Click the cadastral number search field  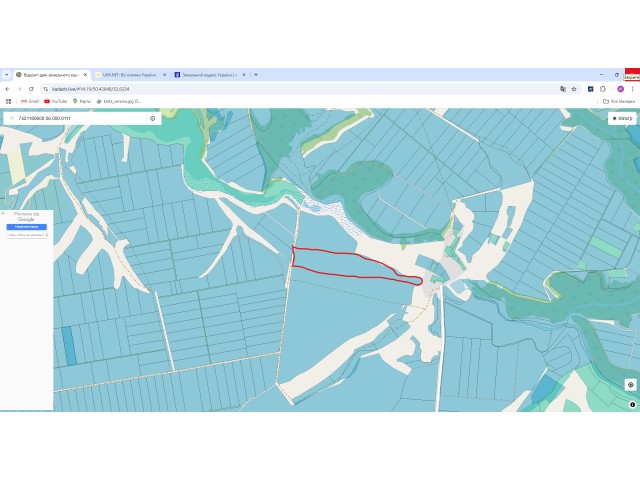pos(80,118)
